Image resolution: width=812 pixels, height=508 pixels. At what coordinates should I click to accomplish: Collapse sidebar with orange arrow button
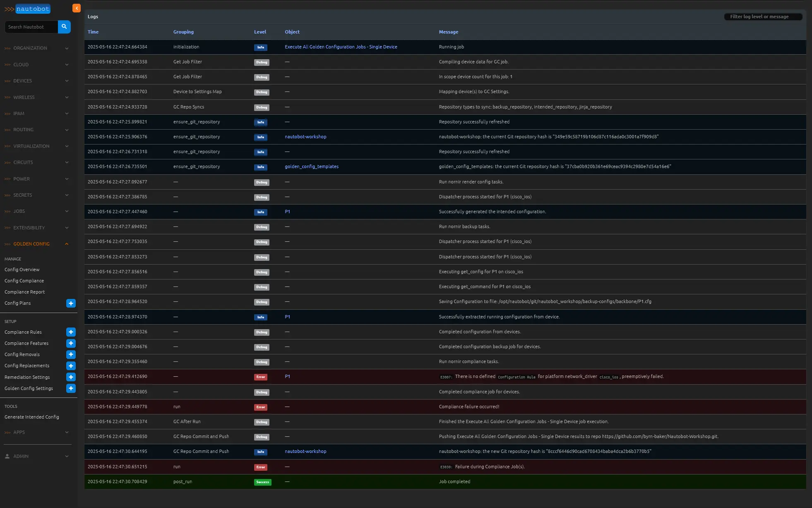point(77,8)
